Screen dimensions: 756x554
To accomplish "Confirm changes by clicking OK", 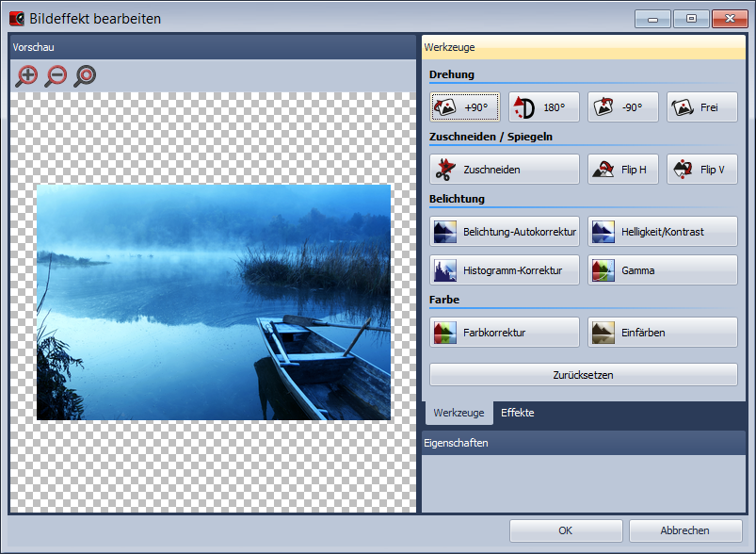I will pyautogui.click(x=564, y=530).
